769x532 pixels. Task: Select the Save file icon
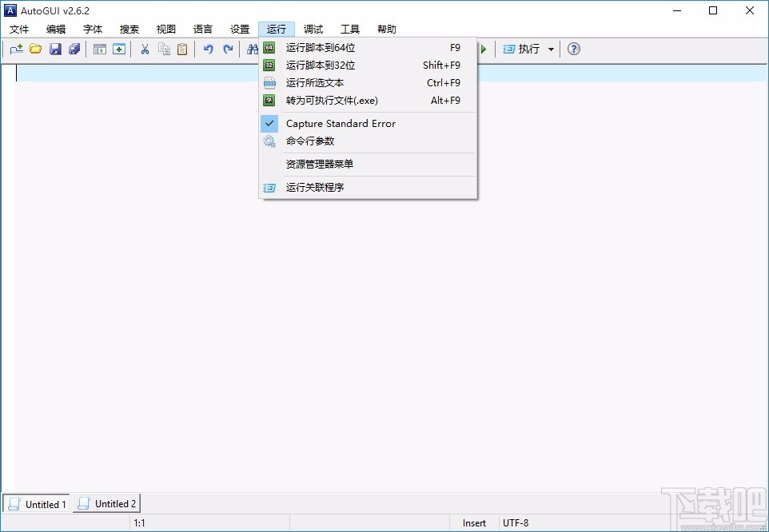pos(54,49)
